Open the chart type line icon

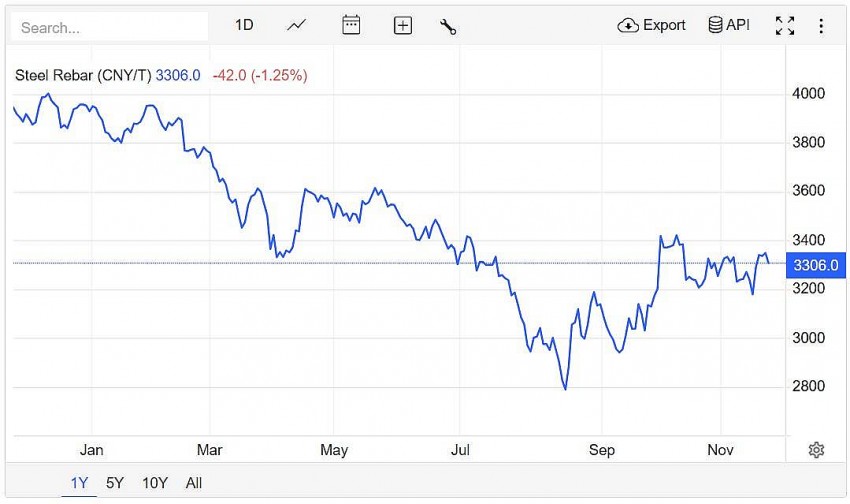[296, 25]
